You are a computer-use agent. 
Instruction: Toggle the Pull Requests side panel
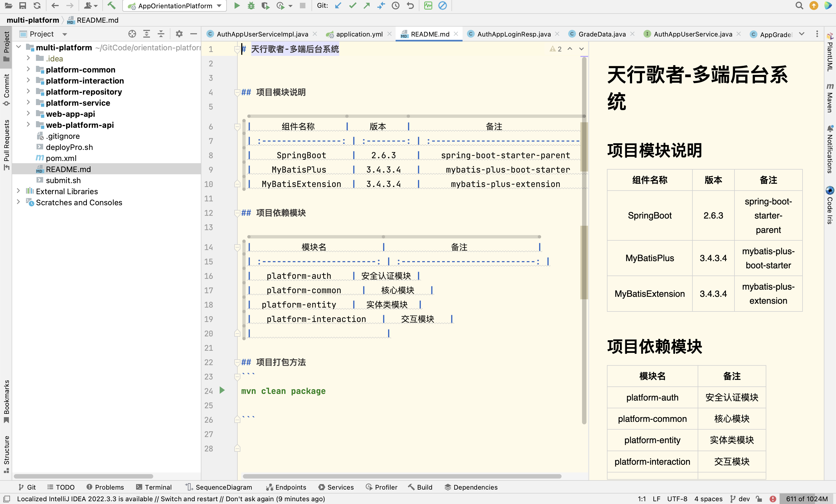coord(6,145)
